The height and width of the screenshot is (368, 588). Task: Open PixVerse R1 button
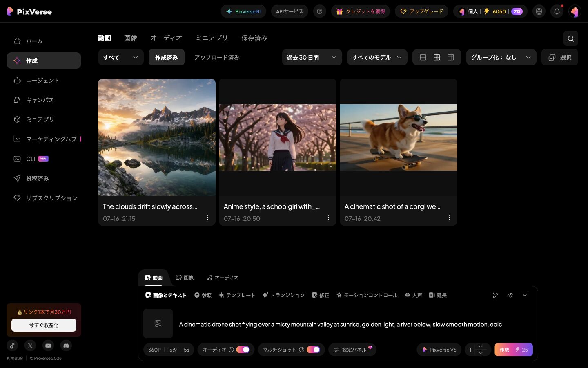pyautogui.click(x=243, y=11)
